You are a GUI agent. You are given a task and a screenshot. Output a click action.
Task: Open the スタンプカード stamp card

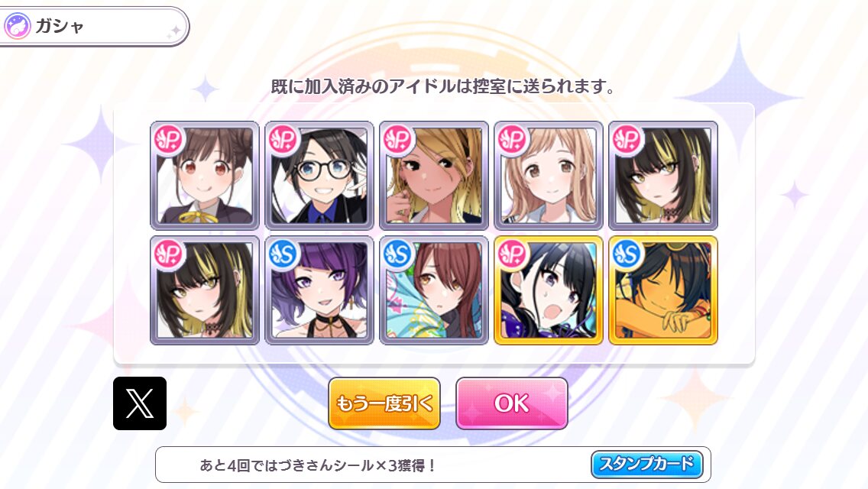coord(646,464)
